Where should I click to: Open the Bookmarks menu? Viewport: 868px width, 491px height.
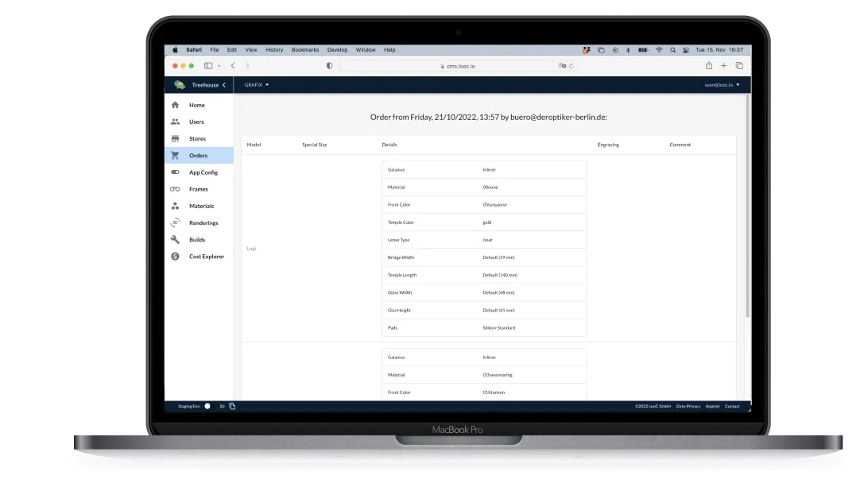pyautogui.click(x=305, y=50)
